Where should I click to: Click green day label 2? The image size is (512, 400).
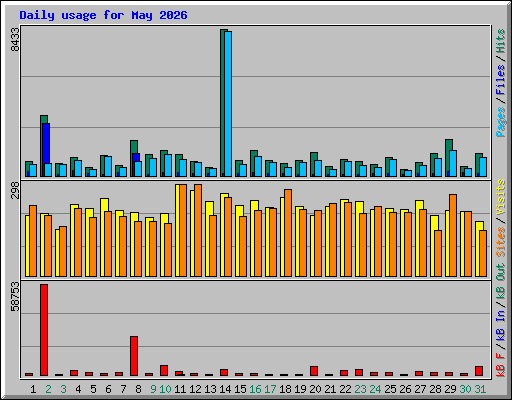(x=48, y=389)
